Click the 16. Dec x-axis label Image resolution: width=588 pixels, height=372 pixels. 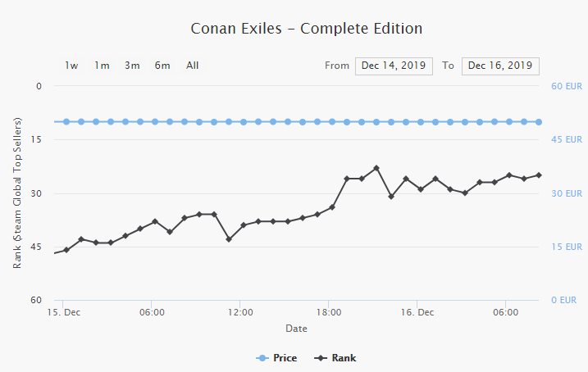(x=417, y=312)
